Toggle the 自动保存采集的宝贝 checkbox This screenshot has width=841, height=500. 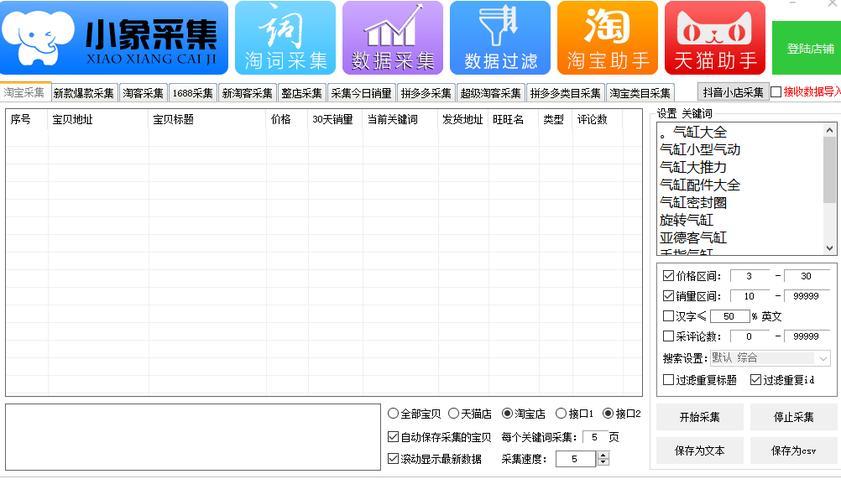click(393, 437)
